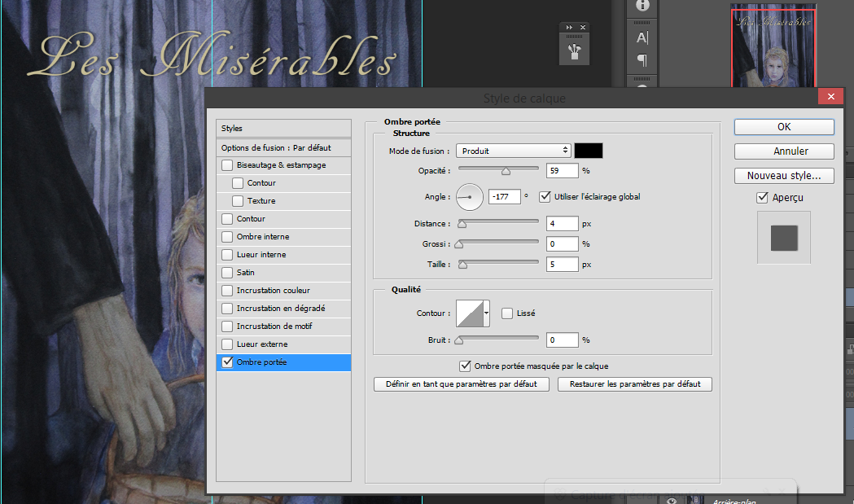The height and width of the screenshot is (504, 854).
Task: Open the Contour picker dropdown arrow
Action: [487, 313]
